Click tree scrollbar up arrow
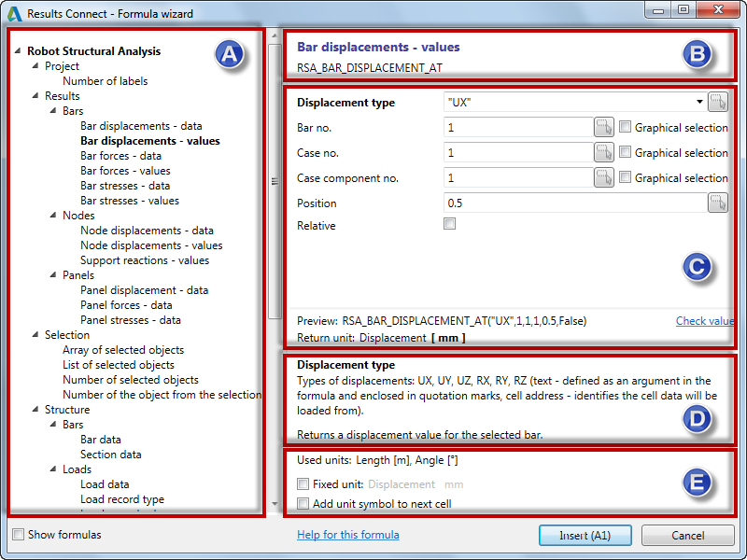 pos(275,35)
